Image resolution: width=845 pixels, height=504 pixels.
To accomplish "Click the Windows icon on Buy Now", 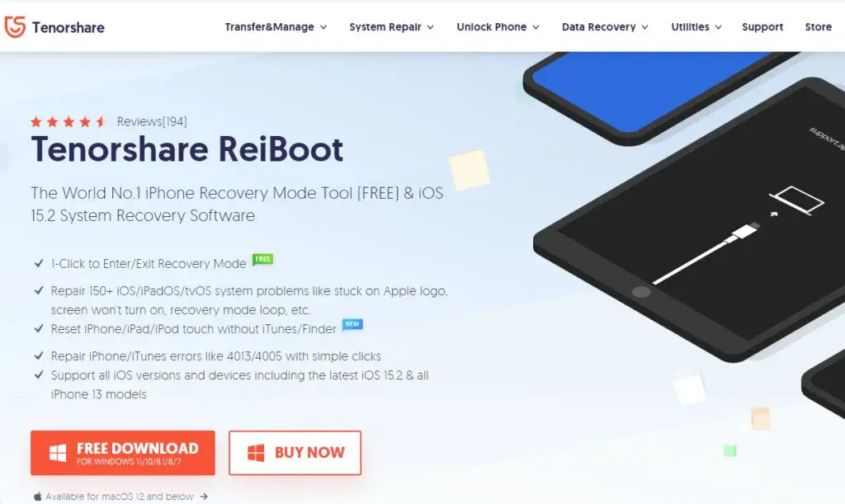I will [x=256, y=453].
